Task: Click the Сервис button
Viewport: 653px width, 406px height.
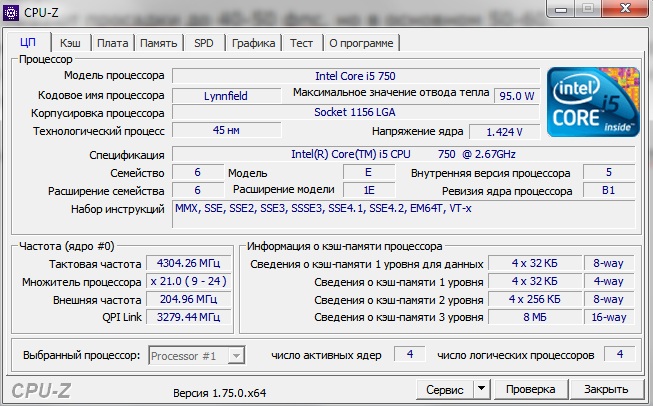Action: [x=445, y=389]
